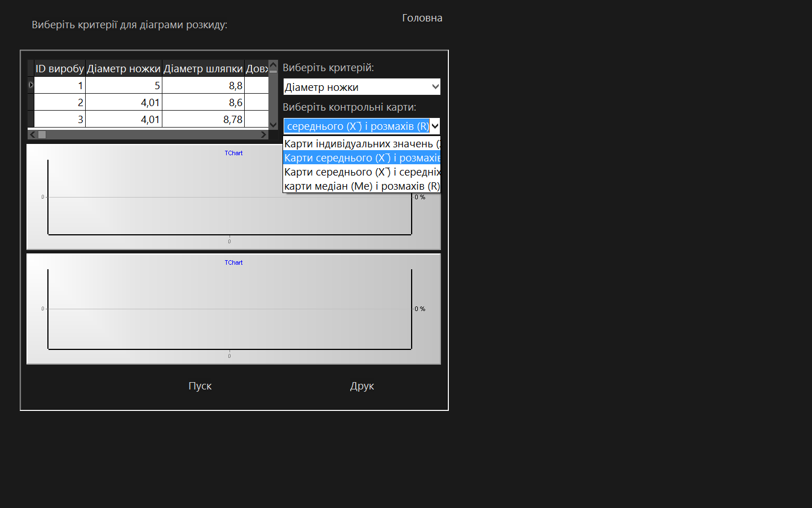Screen dimensions: 812x508
Task: Collapse the control charts combo box arrow
Action: [435, 126]
